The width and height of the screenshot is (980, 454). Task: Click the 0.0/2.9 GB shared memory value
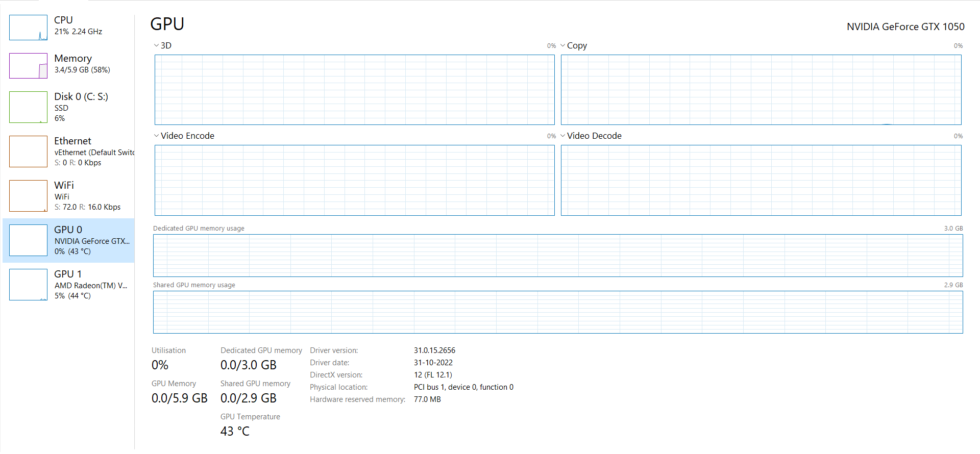[x=249, y=398]
